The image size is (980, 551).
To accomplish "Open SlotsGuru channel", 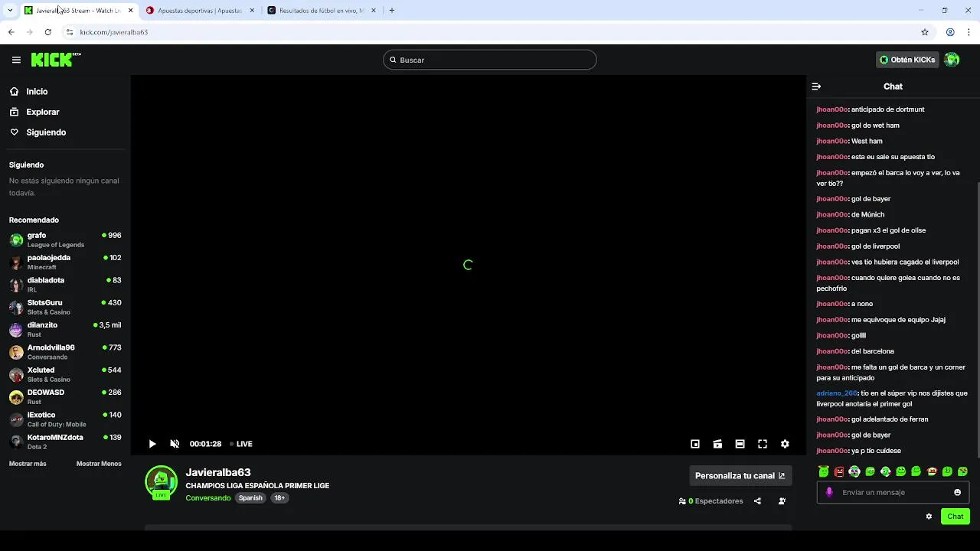I will pyautogui.click(x=65, y=307).
